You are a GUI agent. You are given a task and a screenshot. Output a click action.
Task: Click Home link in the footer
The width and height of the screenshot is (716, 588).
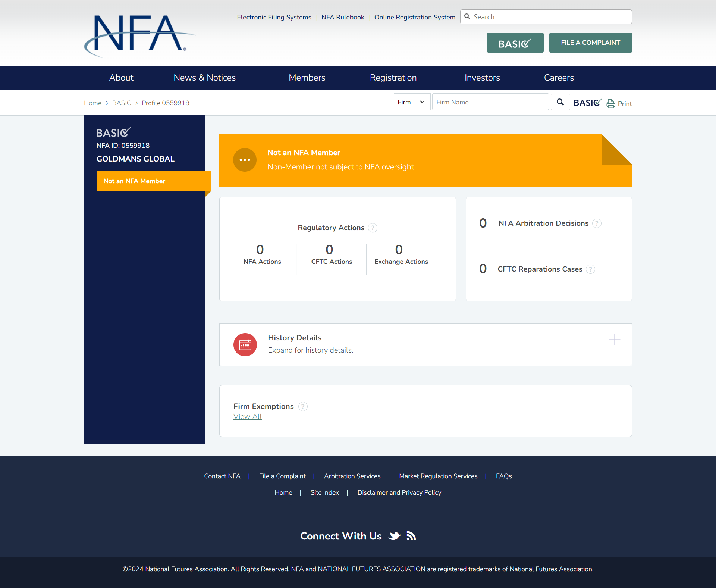(x=283, y=492)
